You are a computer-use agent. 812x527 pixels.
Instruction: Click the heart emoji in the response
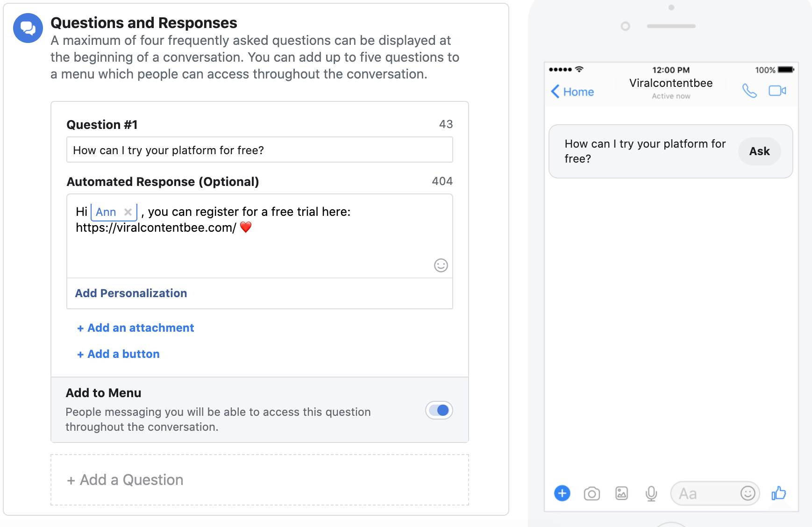pos(246,227)
